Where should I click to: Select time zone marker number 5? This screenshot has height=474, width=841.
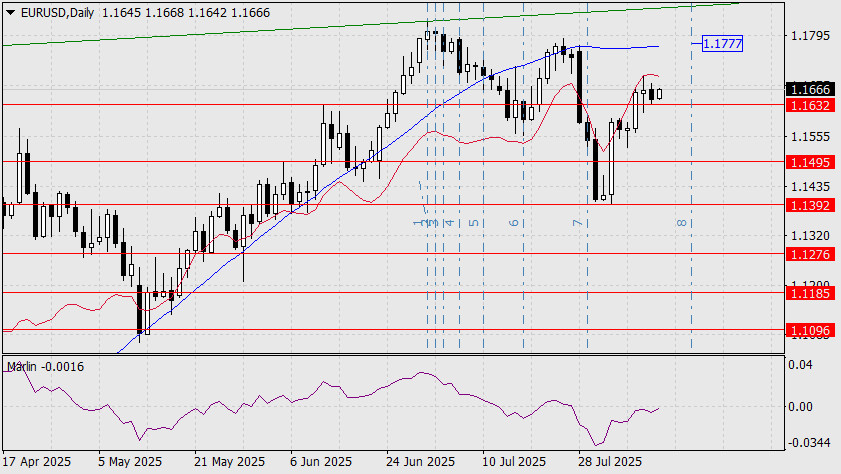tap(474, 223)
